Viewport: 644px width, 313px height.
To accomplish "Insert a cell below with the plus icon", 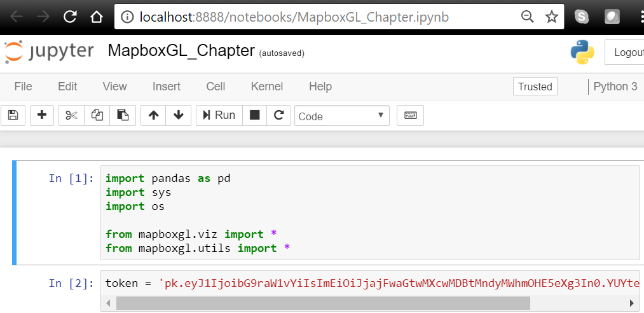I will coord(42,115).
